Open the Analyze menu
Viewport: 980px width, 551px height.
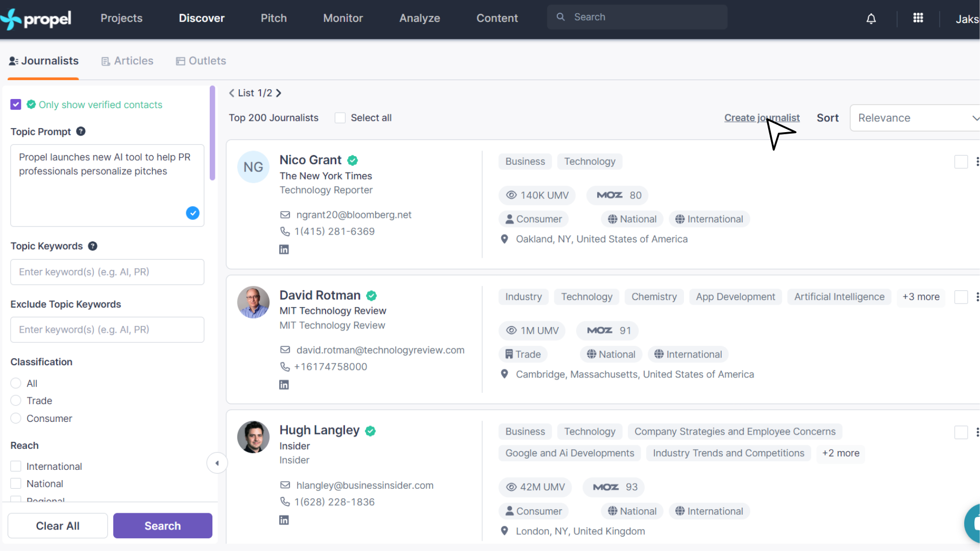(x=420, y=18)
